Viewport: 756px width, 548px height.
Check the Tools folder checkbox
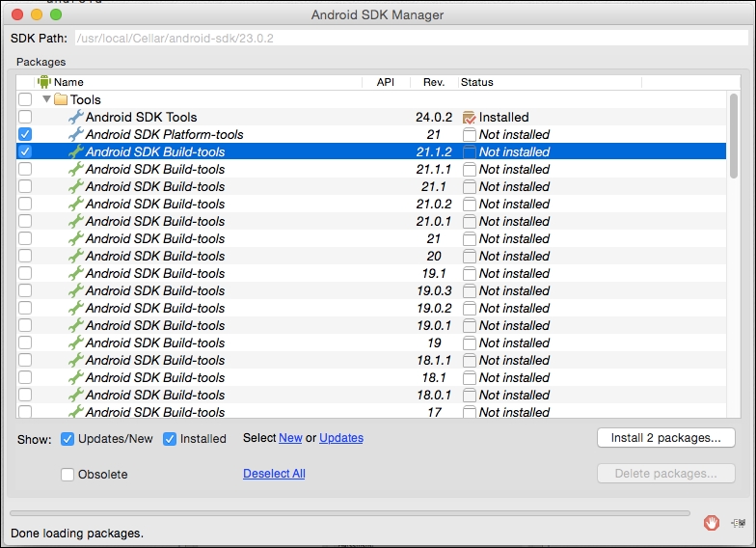(25, 99)
